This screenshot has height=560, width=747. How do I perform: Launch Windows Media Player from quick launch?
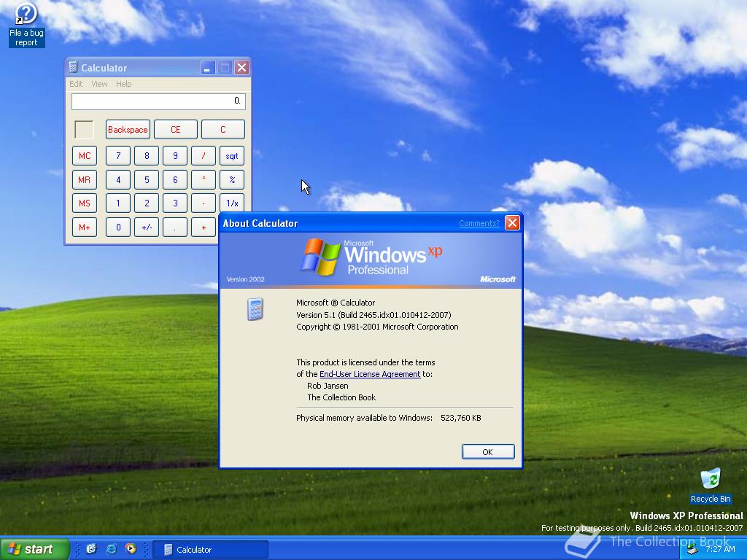pos(131,549)
